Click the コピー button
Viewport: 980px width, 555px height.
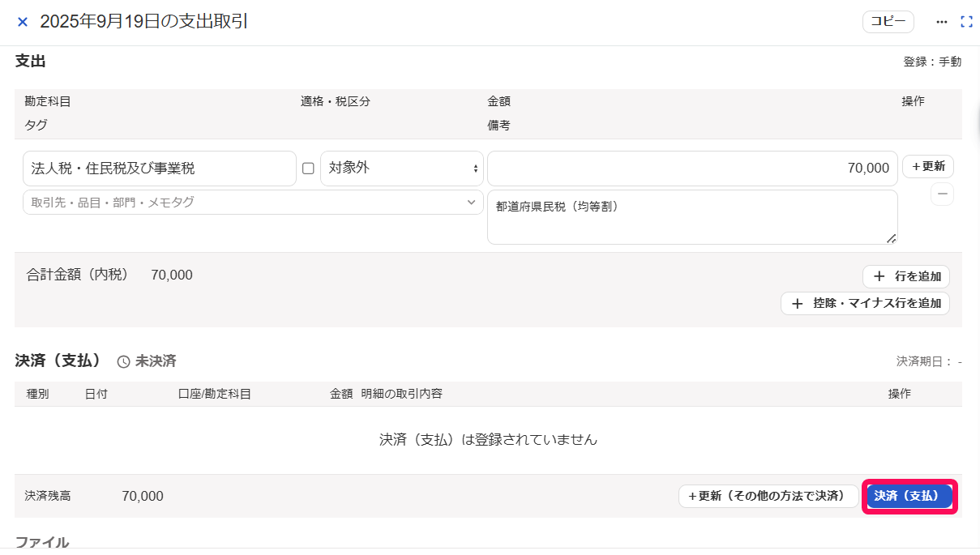[888, 22]
